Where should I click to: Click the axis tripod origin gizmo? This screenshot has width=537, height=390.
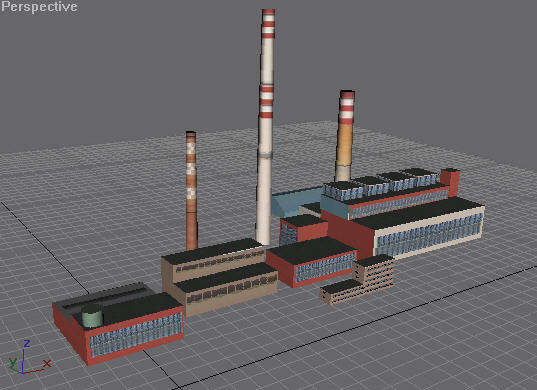tap(23, 372)
